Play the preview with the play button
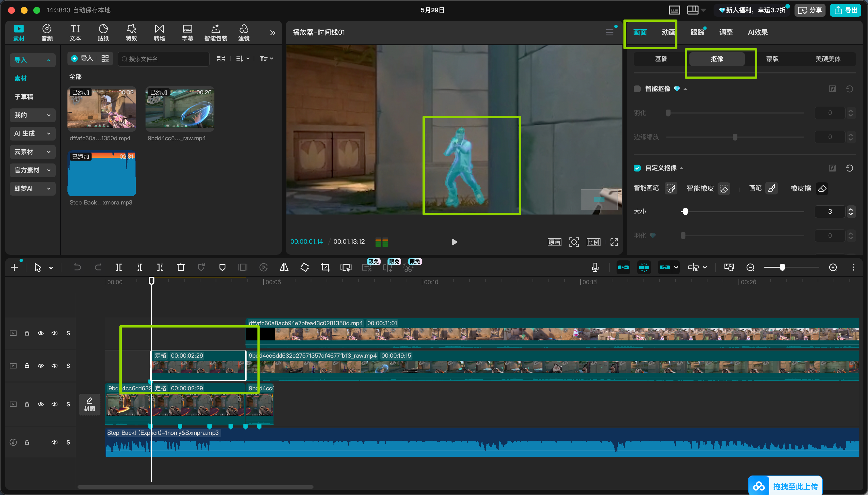 pyautogui.click(x=454, y=242)
